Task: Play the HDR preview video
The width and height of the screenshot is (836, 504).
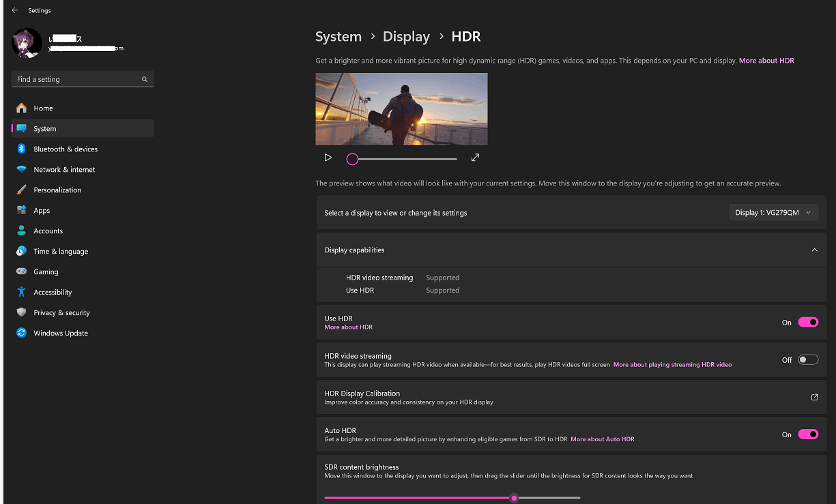Action: (328, 157)
